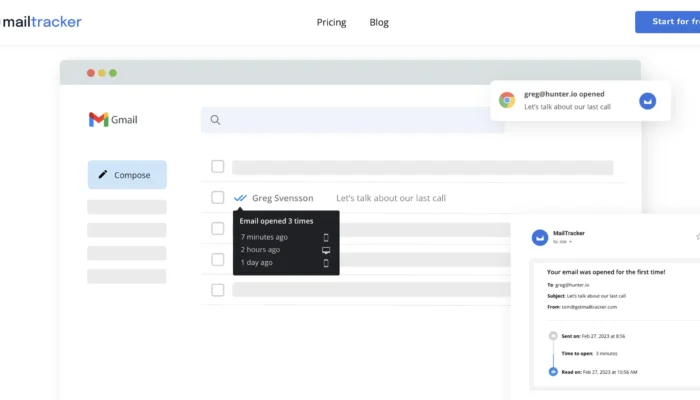Click the Start for free button

667,22
